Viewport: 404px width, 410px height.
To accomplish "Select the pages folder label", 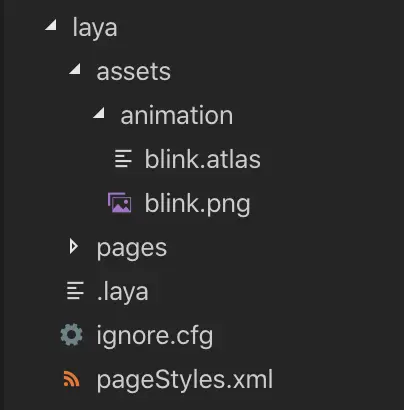I will pyautogui.click(x=132, y=249).
